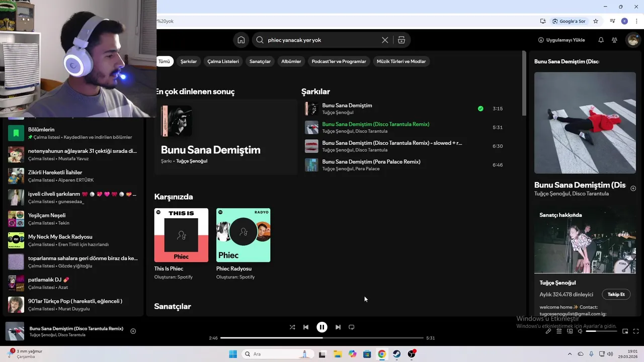Open the Yeşilçam Neşeli playlist
644x362 pixels.
point(74,219)
